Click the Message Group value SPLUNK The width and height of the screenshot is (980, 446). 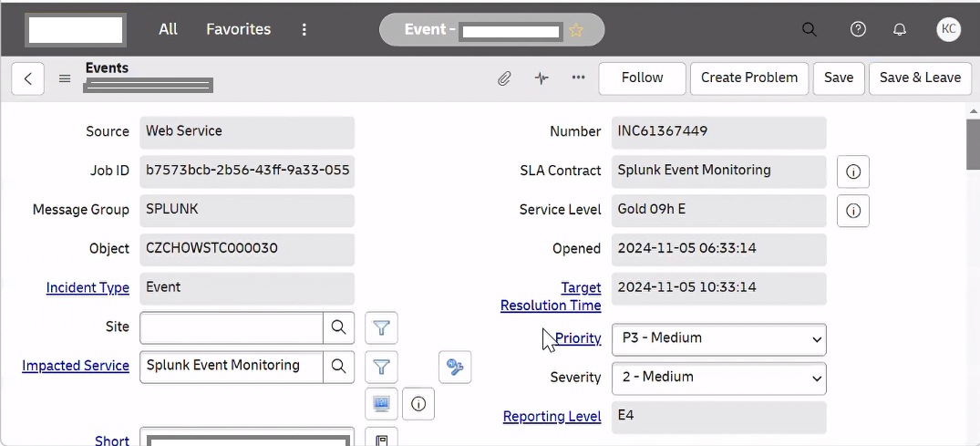click(247, 210)
